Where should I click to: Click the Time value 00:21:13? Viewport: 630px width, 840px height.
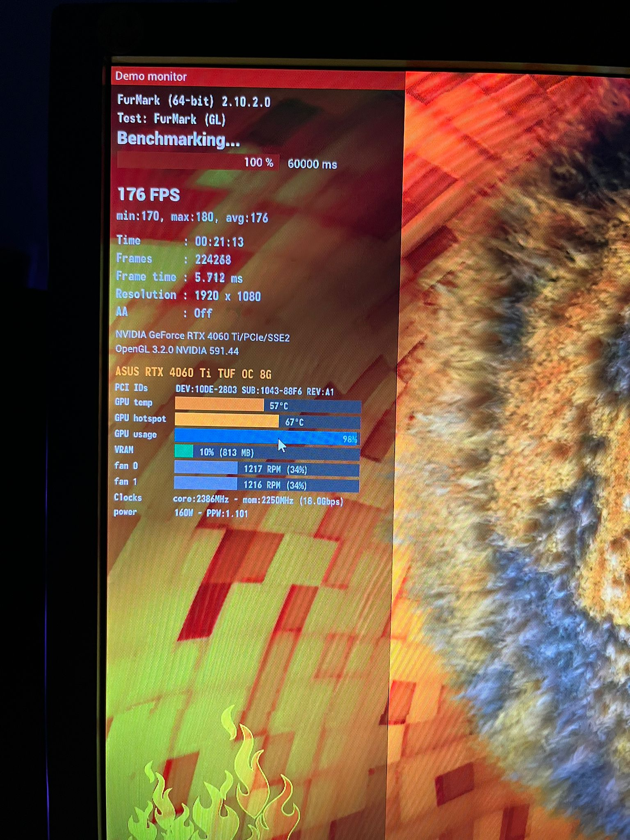[219, 242]
